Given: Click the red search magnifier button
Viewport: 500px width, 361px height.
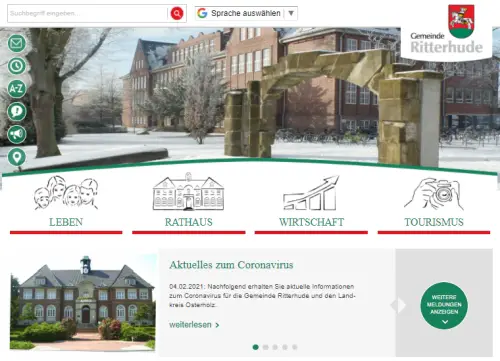Looking at the screenshot, I should coord(177,14).
